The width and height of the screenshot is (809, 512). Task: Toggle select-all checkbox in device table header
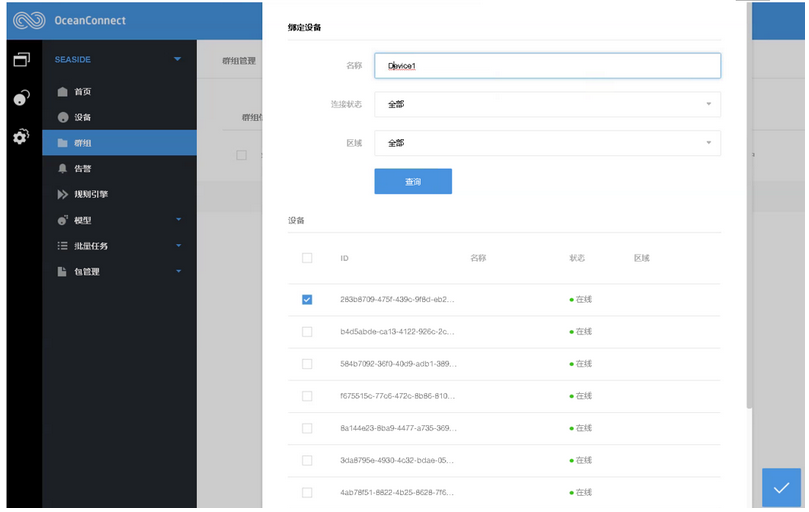coord(307,258)
